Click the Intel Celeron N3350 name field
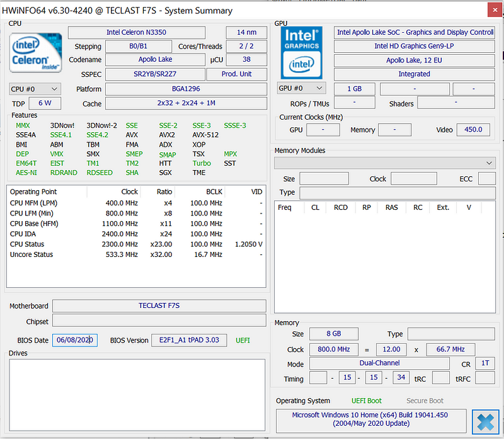This screenshot has width=504, height=439. (136, 33)
